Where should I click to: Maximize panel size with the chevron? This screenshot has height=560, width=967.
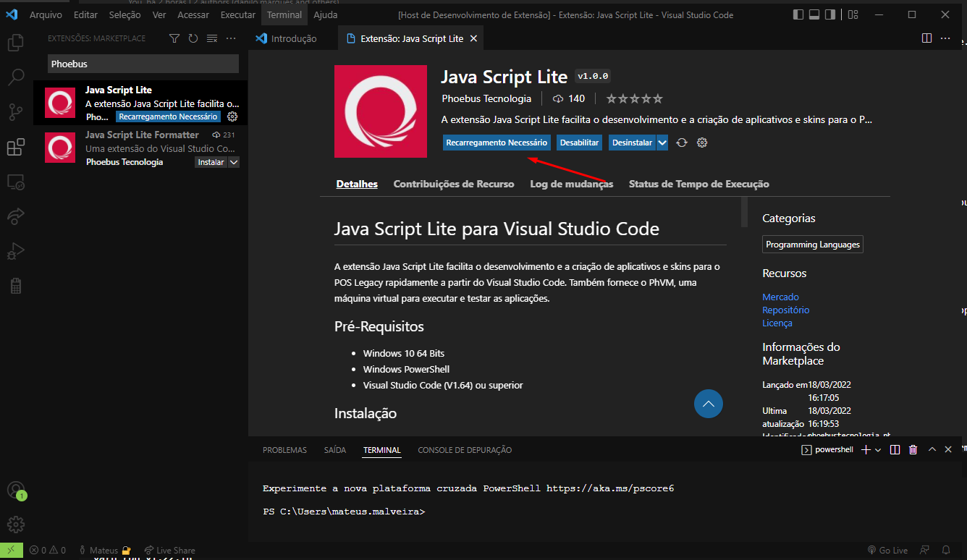coord(932,449)
